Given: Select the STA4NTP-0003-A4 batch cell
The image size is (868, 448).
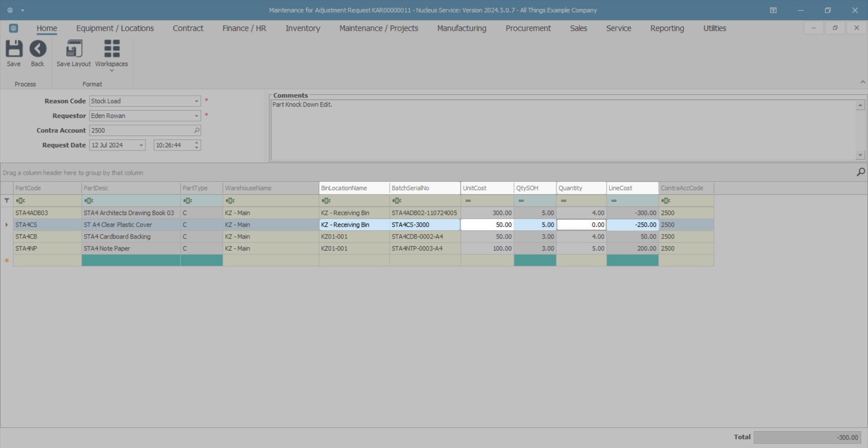Looking at the screenshot, I should coord(425,248).
